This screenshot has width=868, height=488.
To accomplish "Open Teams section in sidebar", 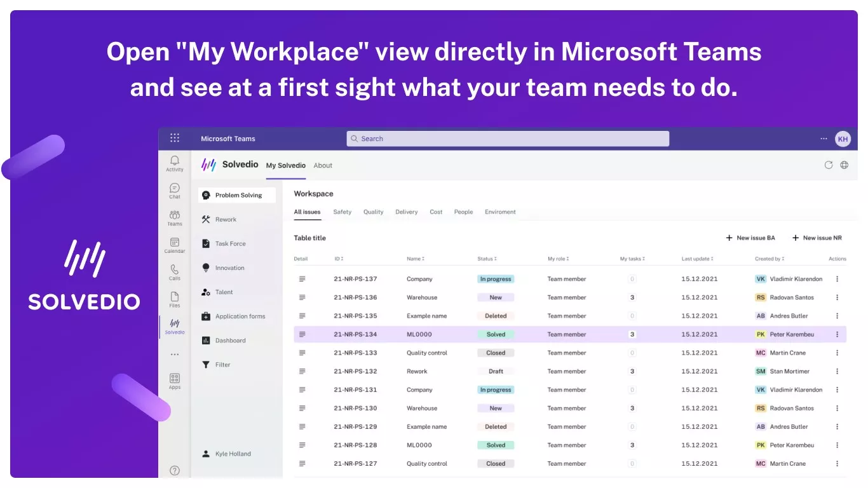I will click(x=175, y=218).
